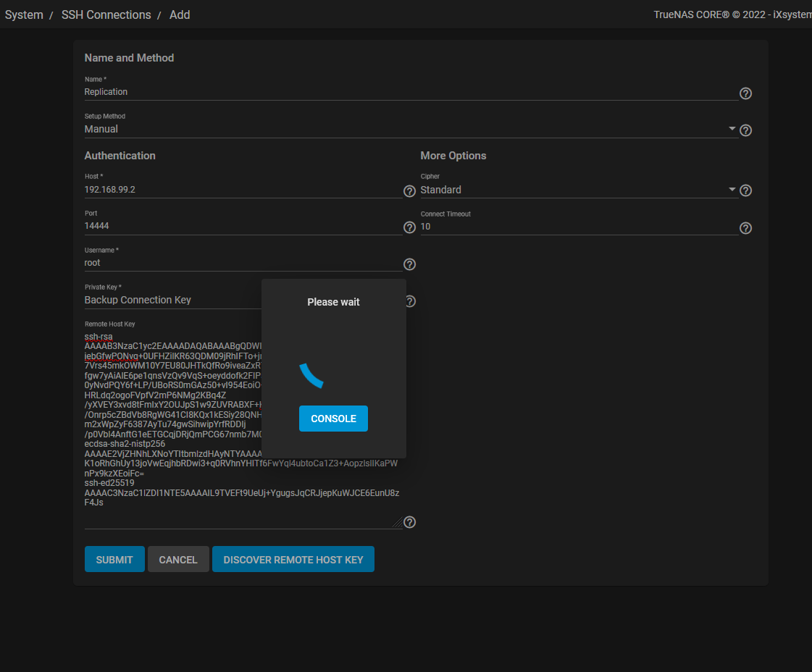Click the Name and Method heading
The image size is (812, 672).
click(x=129, y=58)
